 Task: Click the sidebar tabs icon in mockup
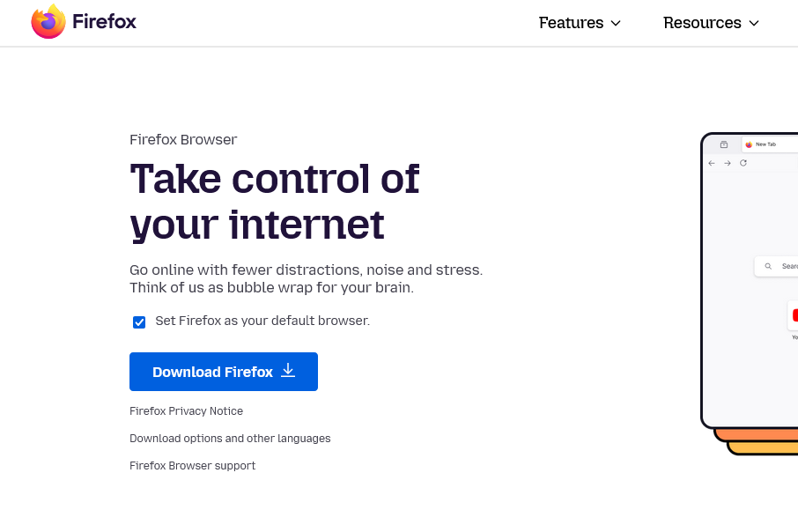point(724,144)
